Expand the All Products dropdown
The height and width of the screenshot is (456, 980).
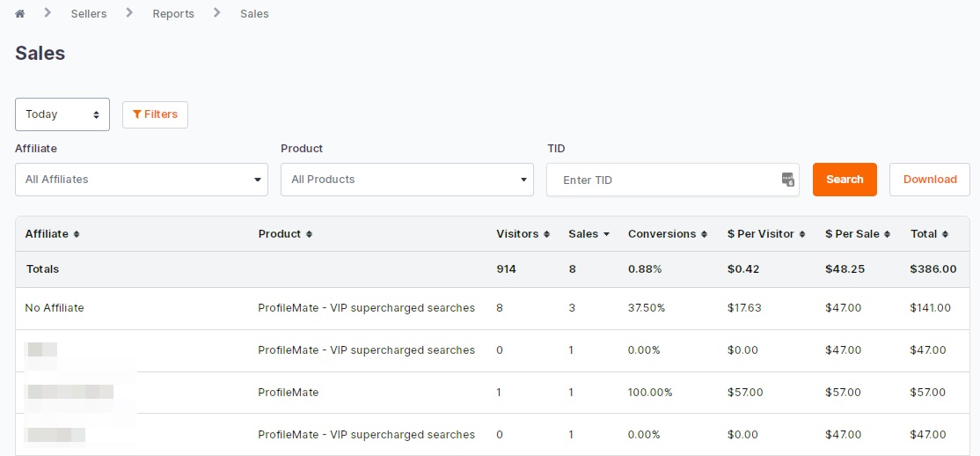(x=407, y=180)
